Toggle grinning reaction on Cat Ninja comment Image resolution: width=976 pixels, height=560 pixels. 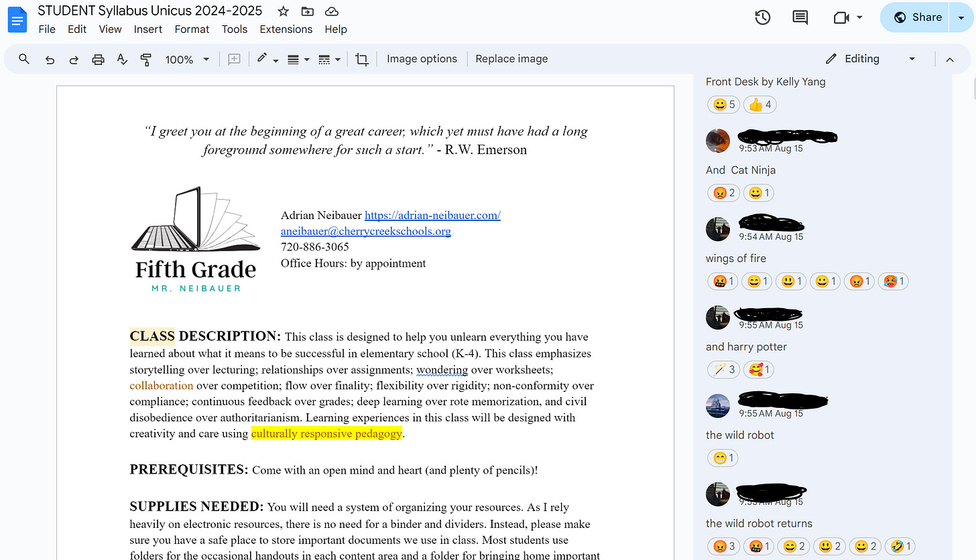tap(759, 193)
